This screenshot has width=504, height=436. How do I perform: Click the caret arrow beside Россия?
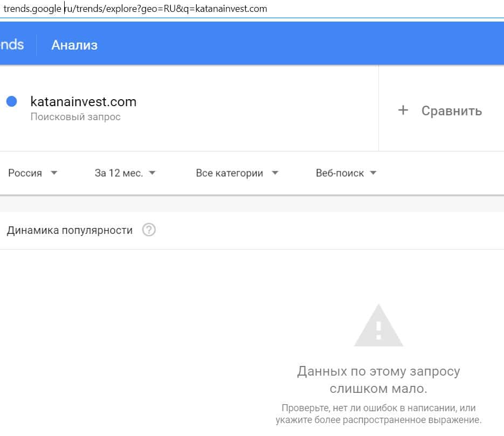click(53, 173)
